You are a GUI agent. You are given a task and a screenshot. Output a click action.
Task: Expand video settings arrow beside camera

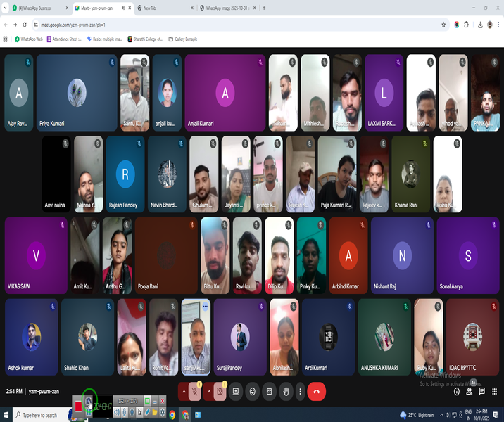208,392
